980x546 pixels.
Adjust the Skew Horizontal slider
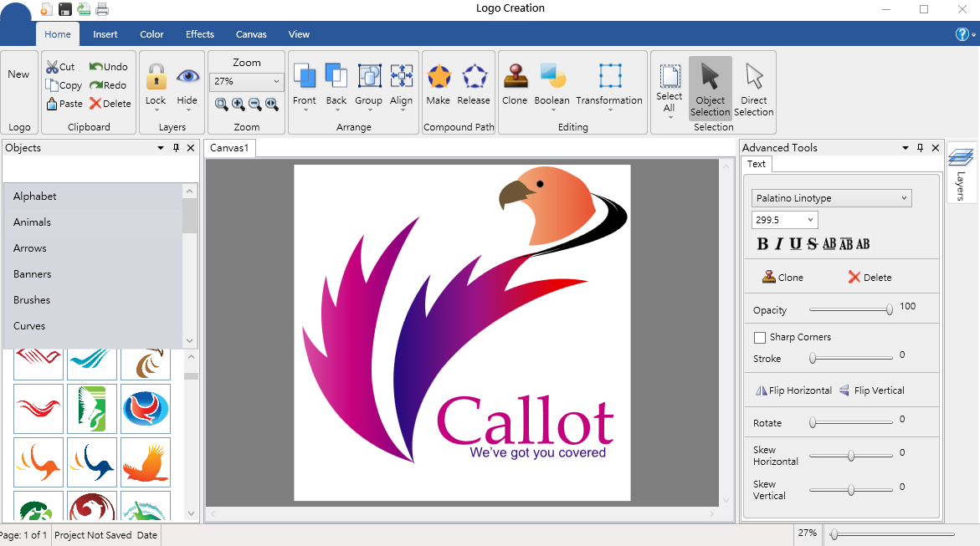click(x=851, y=456)
